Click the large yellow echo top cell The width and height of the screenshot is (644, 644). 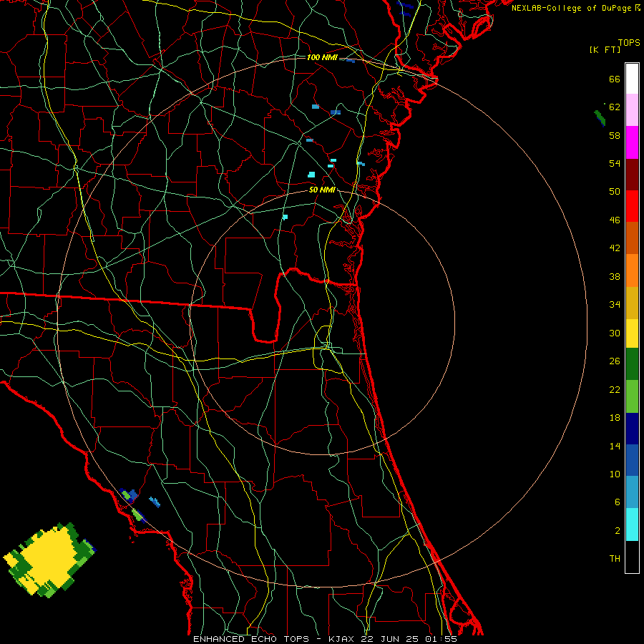click(x=49, y=560)
